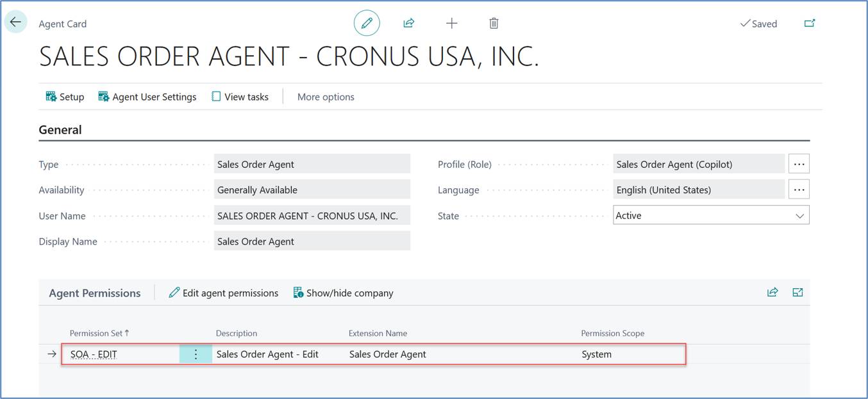
Task: Click Show/hide company action
Action: point(344,293)
